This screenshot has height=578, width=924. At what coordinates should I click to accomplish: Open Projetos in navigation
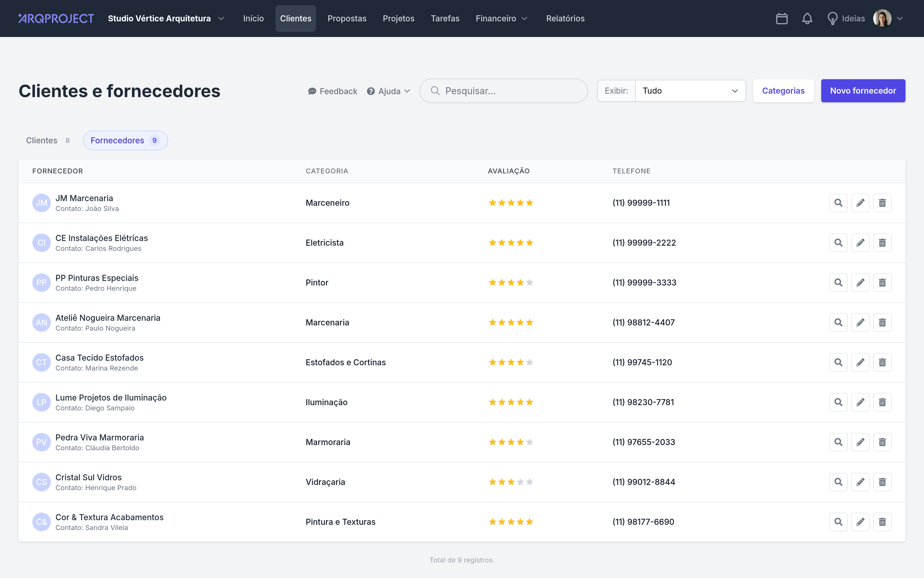(x=398, y=18)
